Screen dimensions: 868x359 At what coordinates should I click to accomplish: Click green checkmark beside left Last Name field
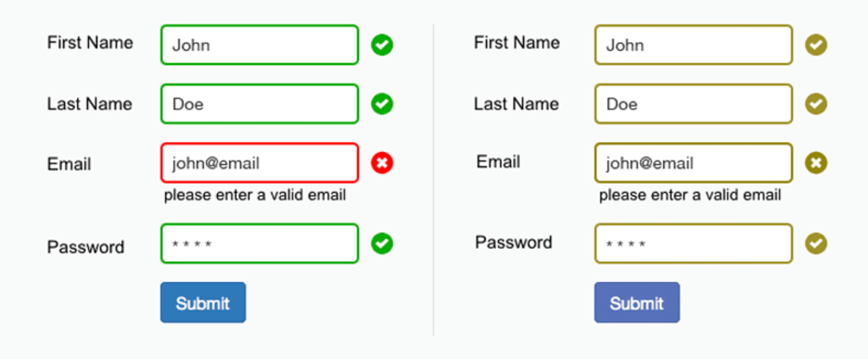[x=382, y=104]
